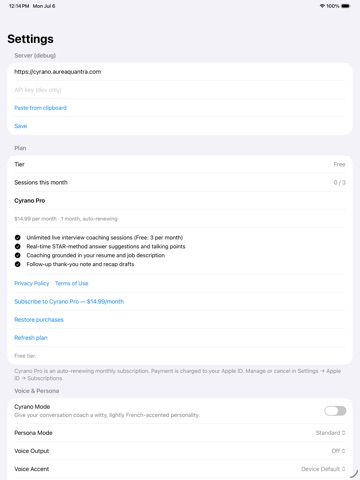Click the checkmark icon beside Real-time STAR-method suggestions
This screenshot has height=480, width=360.
[18, 246]
